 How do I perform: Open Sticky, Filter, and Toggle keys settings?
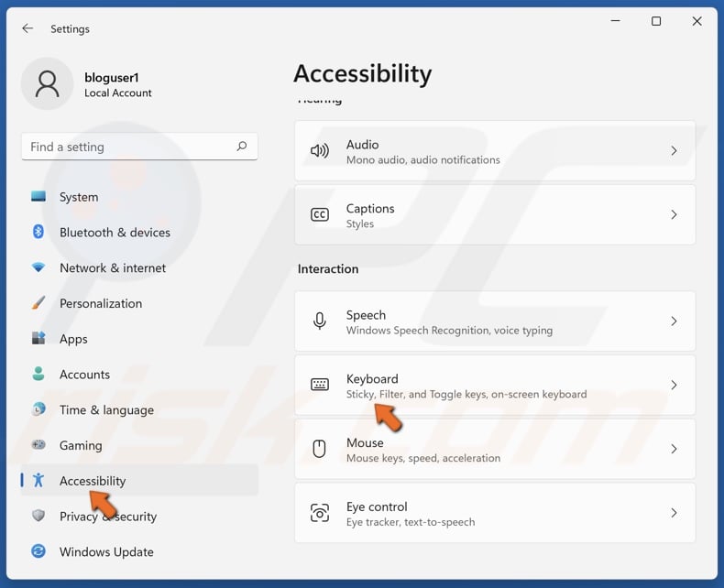495,385
